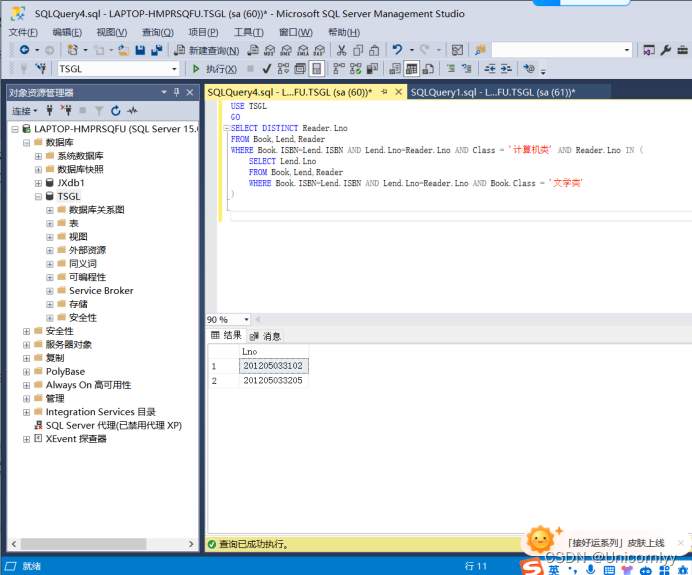Select Integration Services 目录 tree node
This screenshot has height=575, width=692.
(101, 412)
